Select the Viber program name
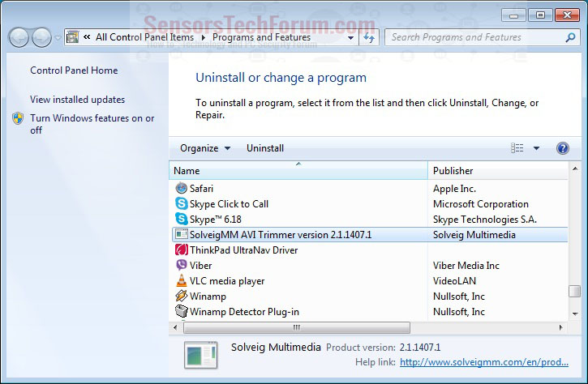 tap(200, 266)
